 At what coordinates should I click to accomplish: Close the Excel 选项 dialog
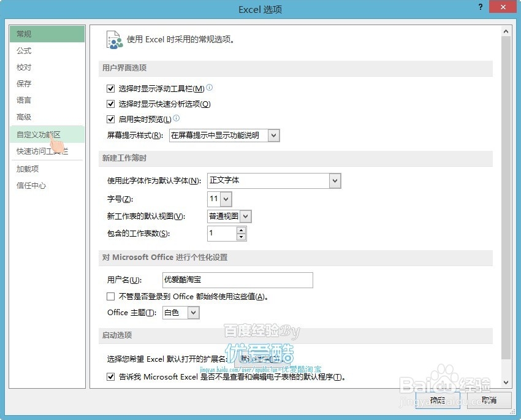[503, 7]
